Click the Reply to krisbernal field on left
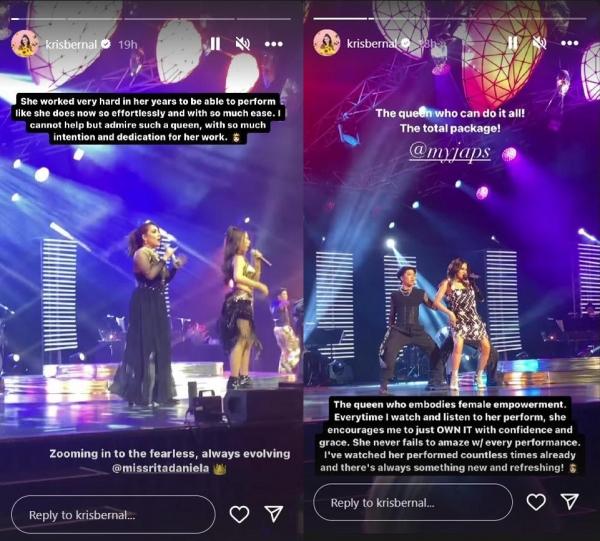Image resolution: width=600 pixels, height=541 pixels. (113, 515)
